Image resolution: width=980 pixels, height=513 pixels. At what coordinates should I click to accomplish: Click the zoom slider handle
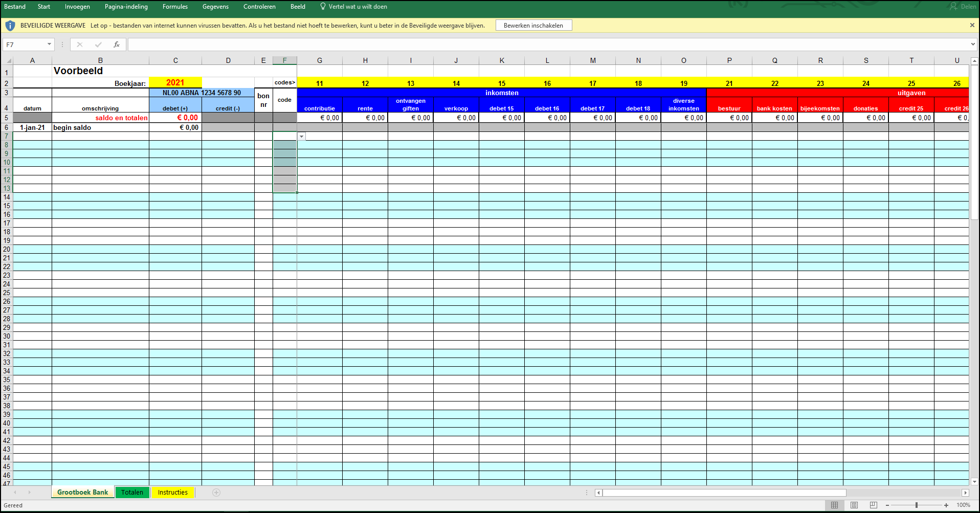(x=917, y=505)
